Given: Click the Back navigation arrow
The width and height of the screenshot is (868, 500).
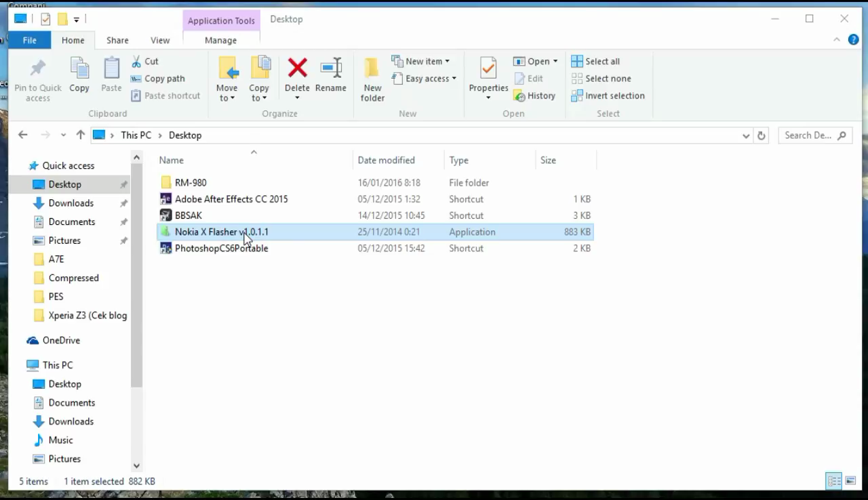Looking at the screenshot, I should click(x=22, y=135).
